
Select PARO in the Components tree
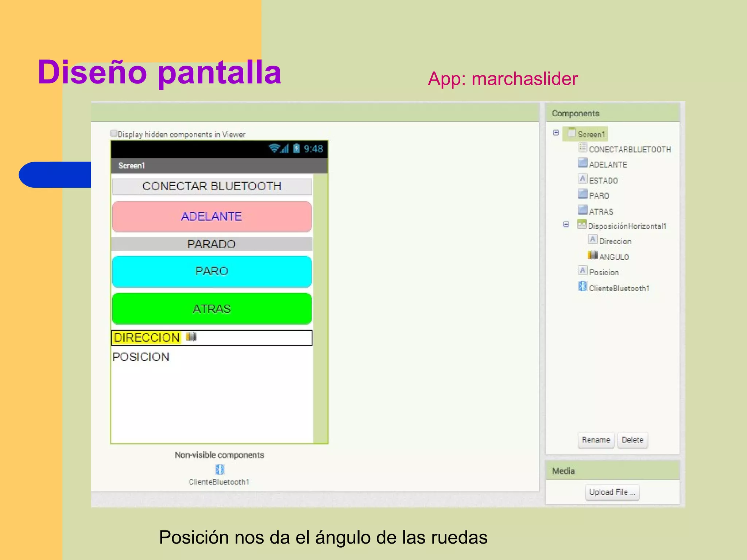tap(599, 196)
